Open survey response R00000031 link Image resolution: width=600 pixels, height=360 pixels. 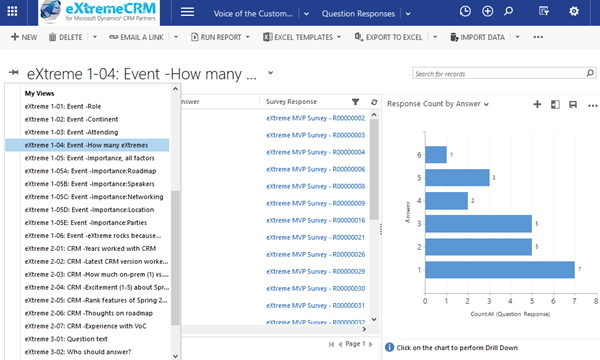pos(316,306)
